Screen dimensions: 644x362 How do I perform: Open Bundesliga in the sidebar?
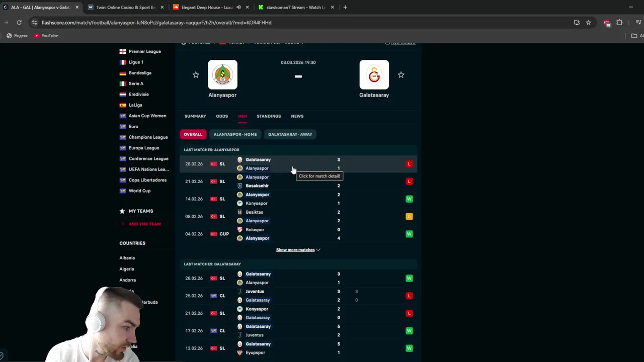coord(140,73)
